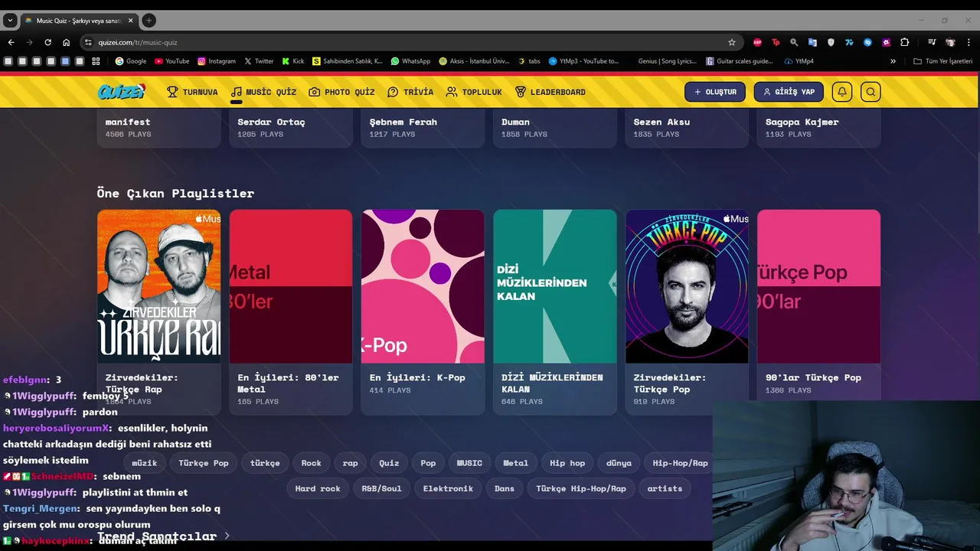Open Dizi Müziklerinden Kalan playlist

[x=555, y=311]
